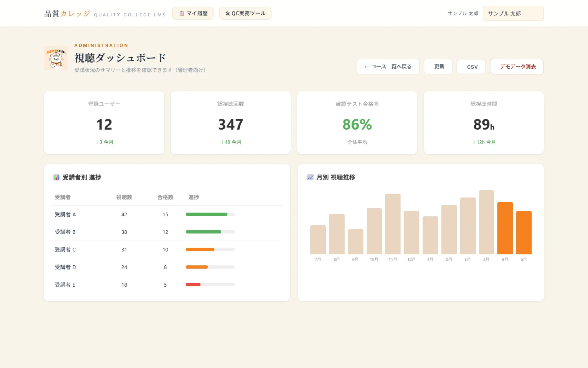Click the 品質カレッジ logo text

pos(67,14)
